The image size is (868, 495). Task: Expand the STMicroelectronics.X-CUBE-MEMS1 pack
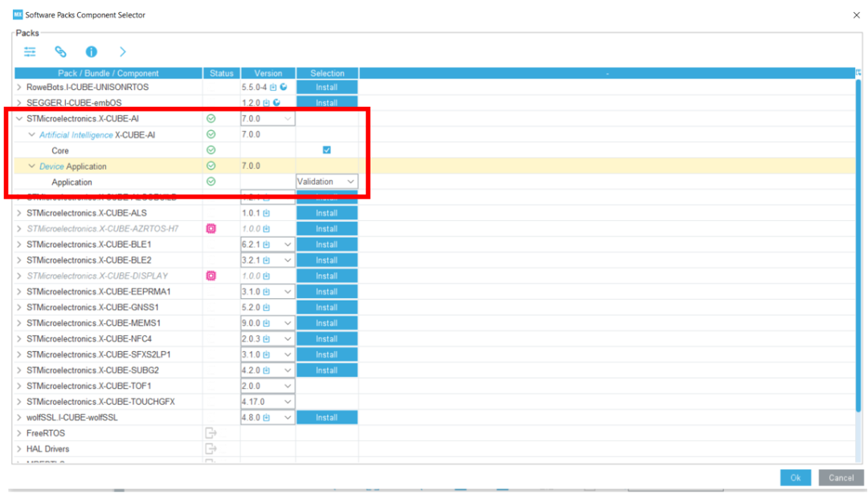(x=19, y=323)
